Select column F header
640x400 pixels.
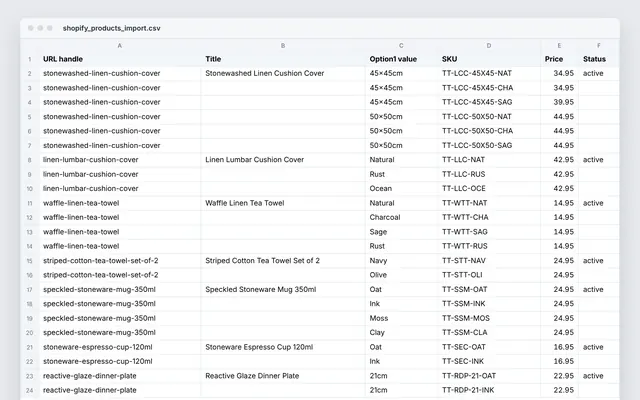pos(598,46)
